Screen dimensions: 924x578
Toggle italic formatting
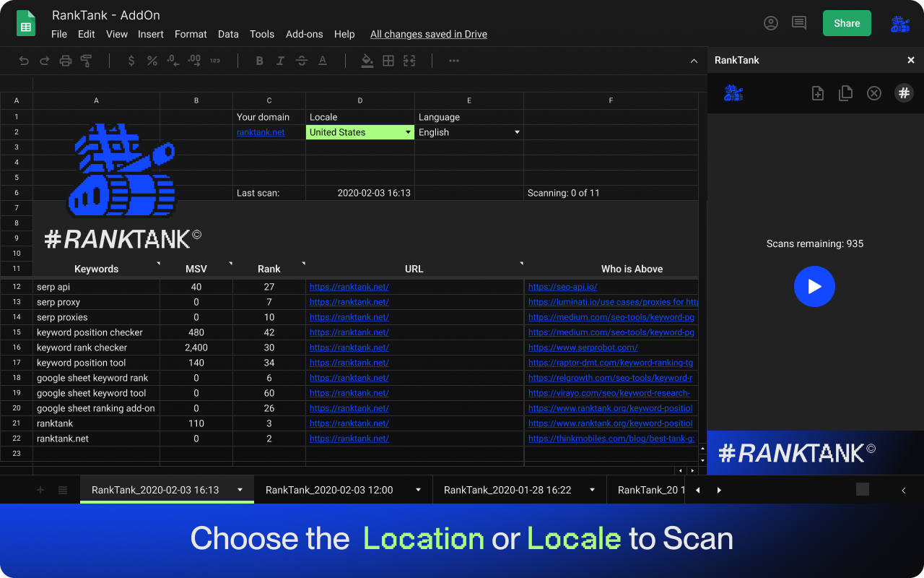[x=281, y=61]
